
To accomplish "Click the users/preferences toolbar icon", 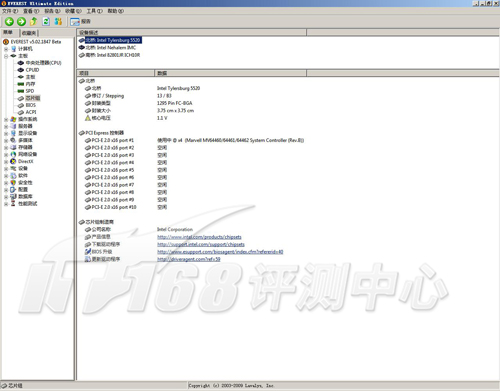I will (58, 22).
